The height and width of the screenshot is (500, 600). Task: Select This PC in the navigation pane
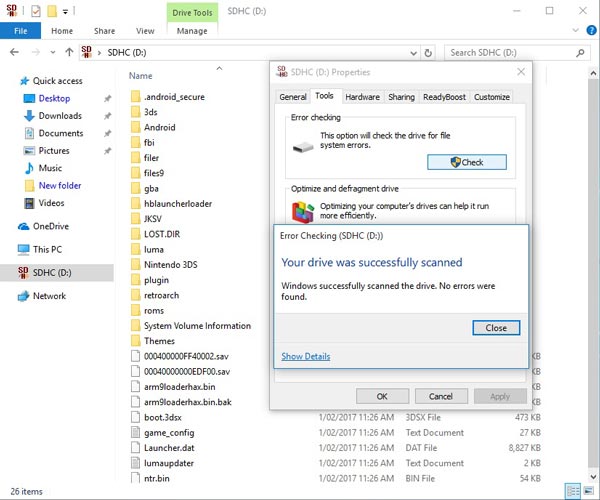click(x=47, y=249)
